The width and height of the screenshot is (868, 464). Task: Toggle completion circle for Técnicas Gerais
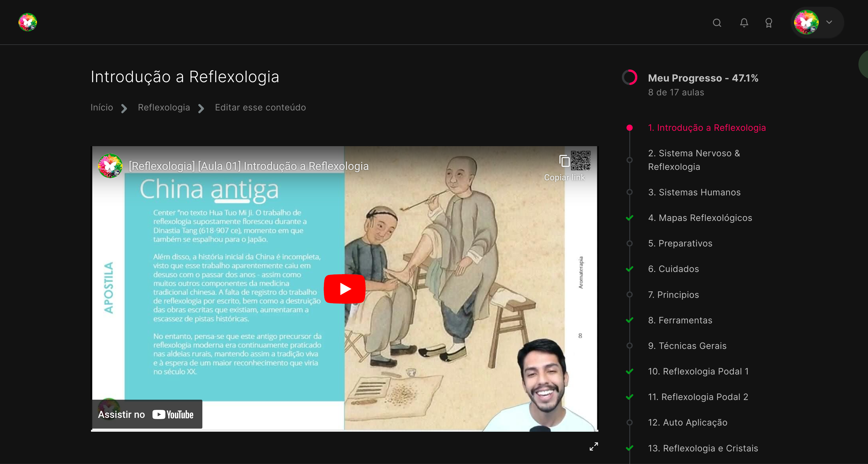click(x=629, y=346)
